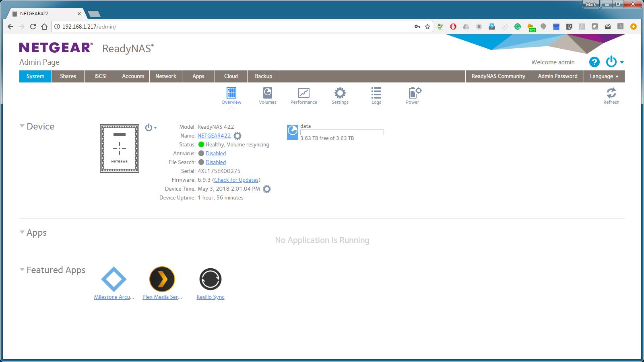Select the Backup tab
Viewport: 644px width, 362px height.
264,76
